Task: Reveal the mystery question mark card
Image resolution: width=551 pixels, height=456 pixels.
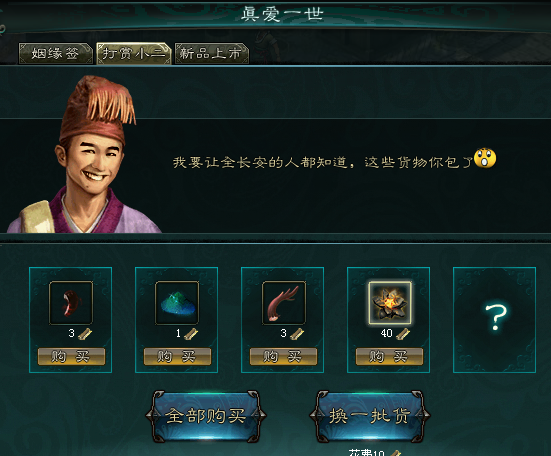Action: [x=494, y=320]
